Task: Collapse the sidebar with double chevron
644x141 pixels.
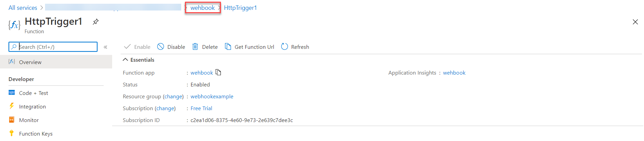Action: pos(105,47)
